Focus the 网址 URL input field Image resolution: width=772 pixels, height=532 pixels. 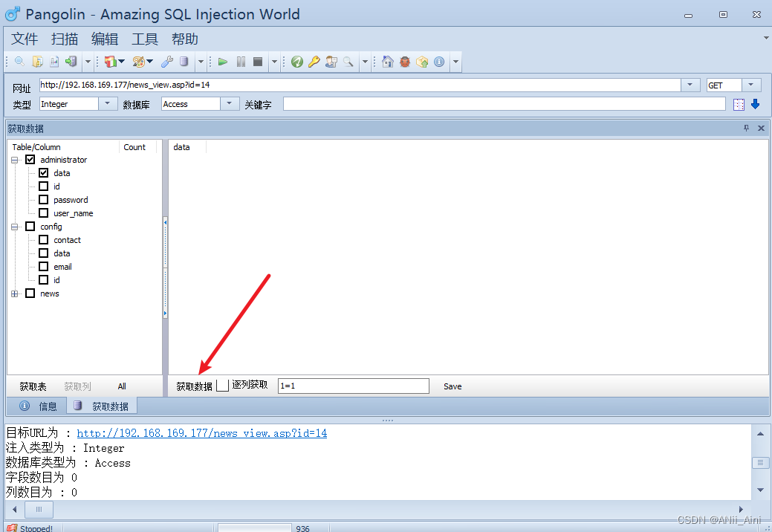[360, 85]
